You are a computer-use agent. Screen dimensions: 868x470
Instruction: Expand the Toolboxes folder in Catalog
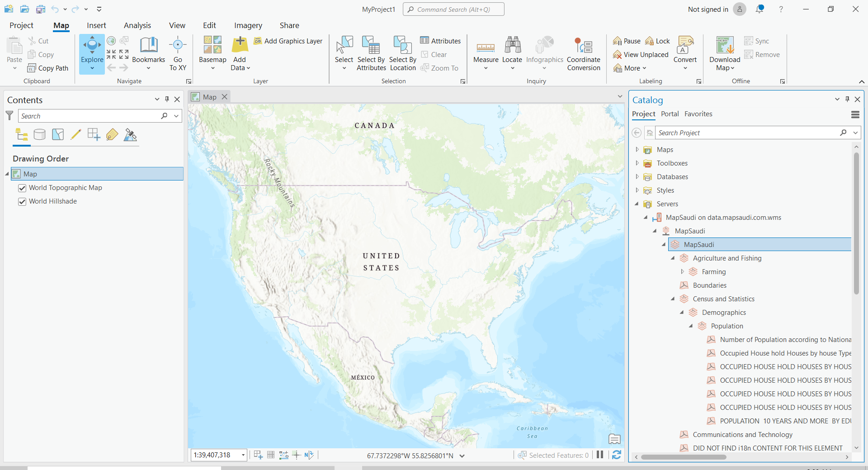[x=637, y=163]
